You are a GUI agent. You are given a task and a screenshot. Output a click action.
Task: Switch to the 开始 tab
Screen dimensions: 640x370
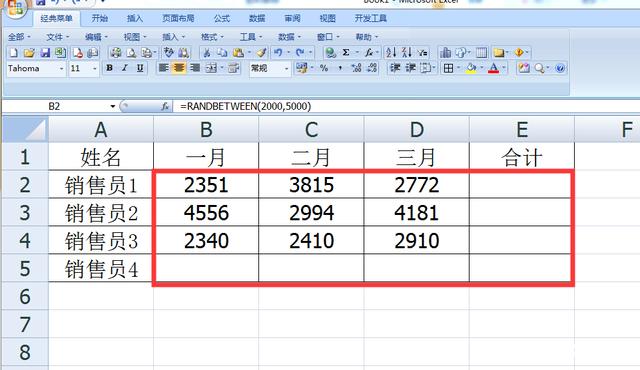click(100, 18)
